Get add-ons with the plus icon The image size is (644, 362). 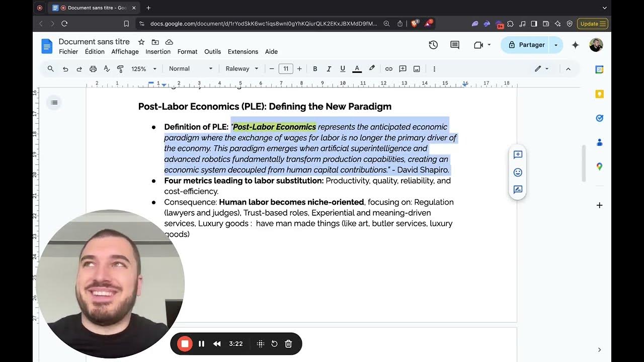tap(599, 205)
